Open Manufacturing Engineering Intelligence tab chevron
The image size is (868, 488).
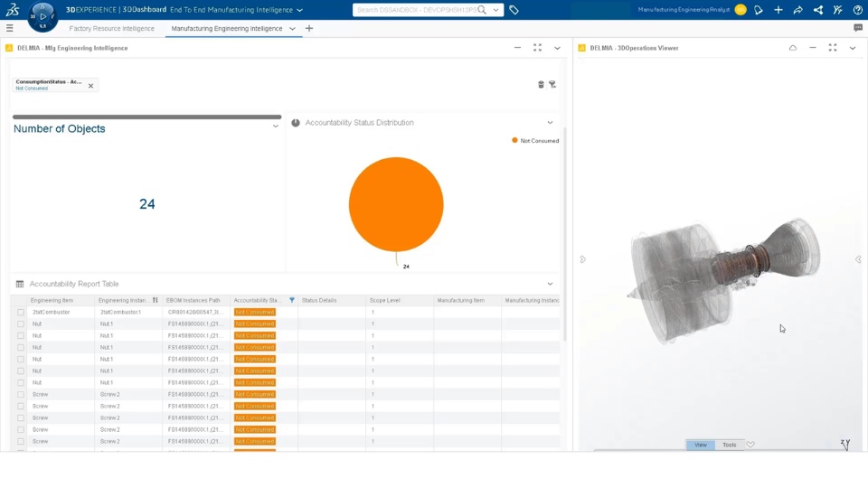pyautogui.click(x=292, y=29)
